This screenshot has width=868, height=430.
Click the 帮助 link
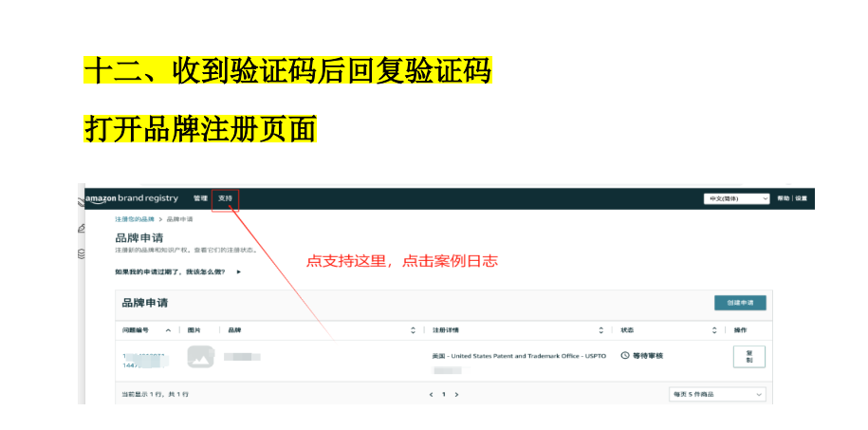click(784, 198)
